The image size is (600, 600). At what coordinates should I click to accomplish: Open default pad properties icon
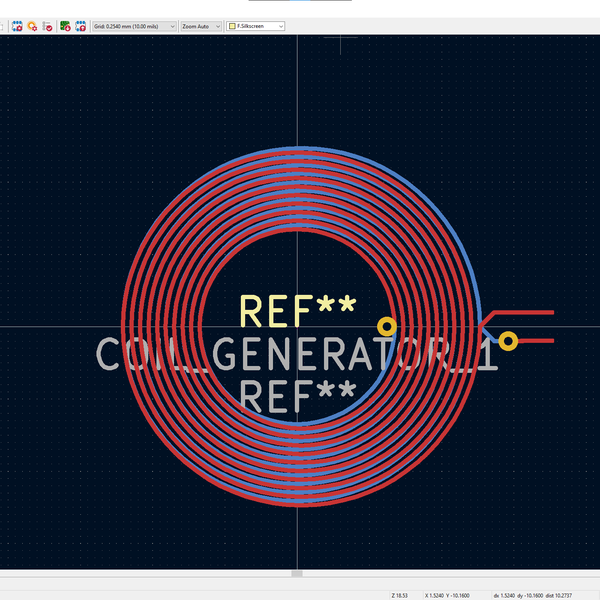(x=32, y=26)
